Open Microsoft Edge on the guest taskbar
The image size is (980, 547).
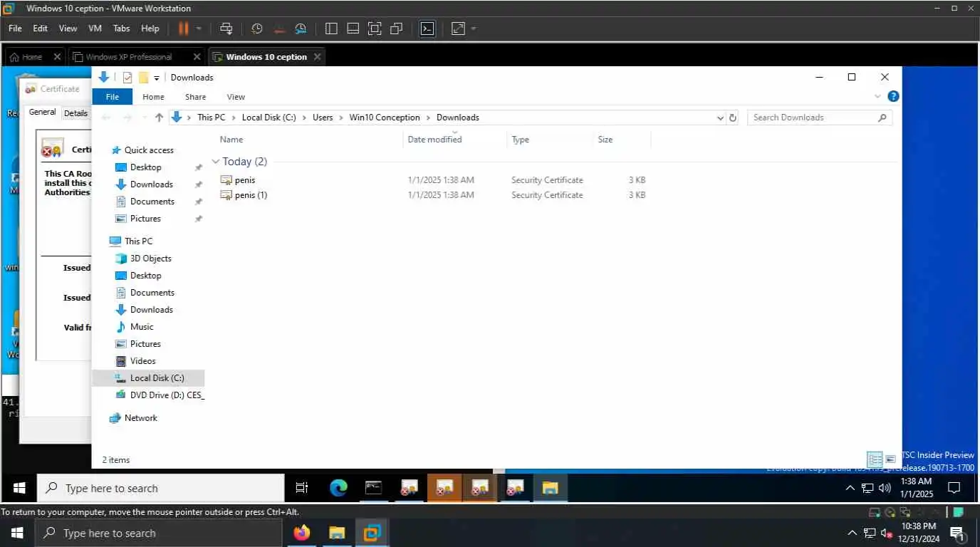pos(338,488)
